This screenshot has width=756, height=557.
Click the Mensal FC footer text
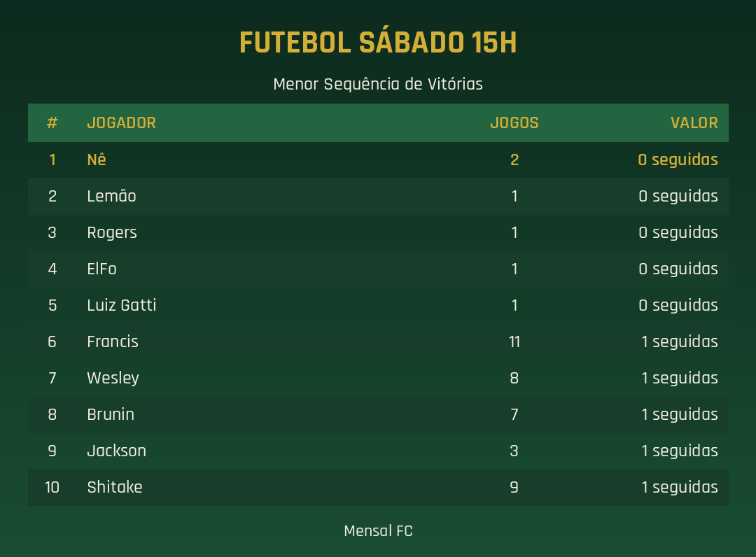click(x=378, y=531)
